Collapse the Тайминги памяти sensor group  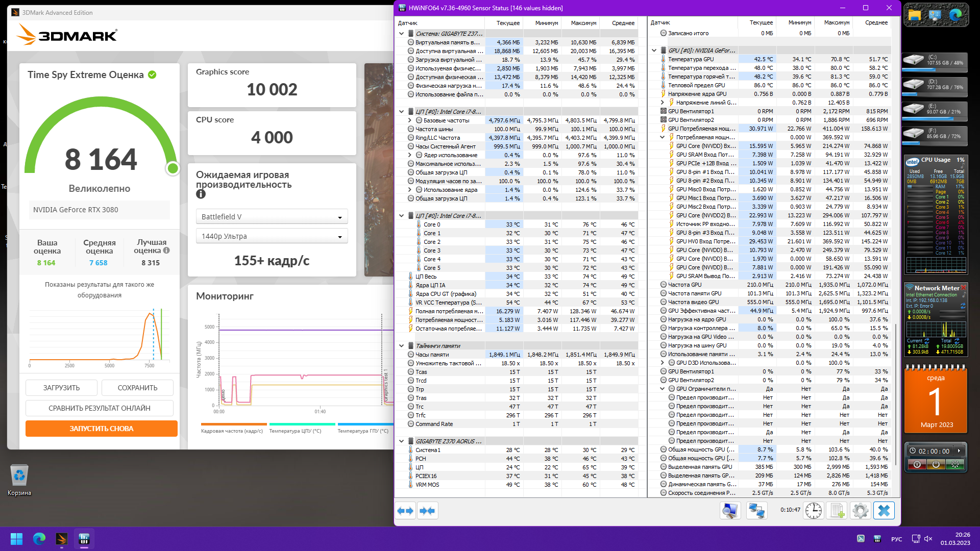(x=402, y=346)
